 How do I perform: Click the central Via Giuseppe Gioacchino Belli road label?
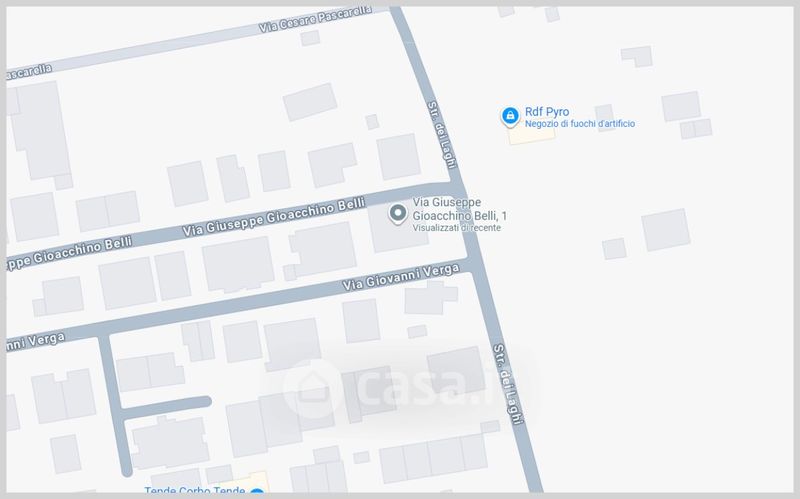[274, 217]
